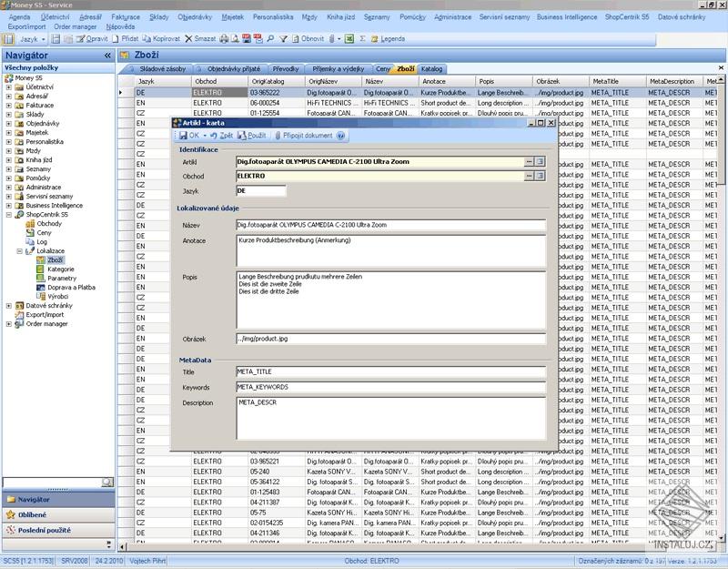This screenshot has height=569, width=728.
Task: Select Doprava a Platba in tree
Action: tap(72, 288)
